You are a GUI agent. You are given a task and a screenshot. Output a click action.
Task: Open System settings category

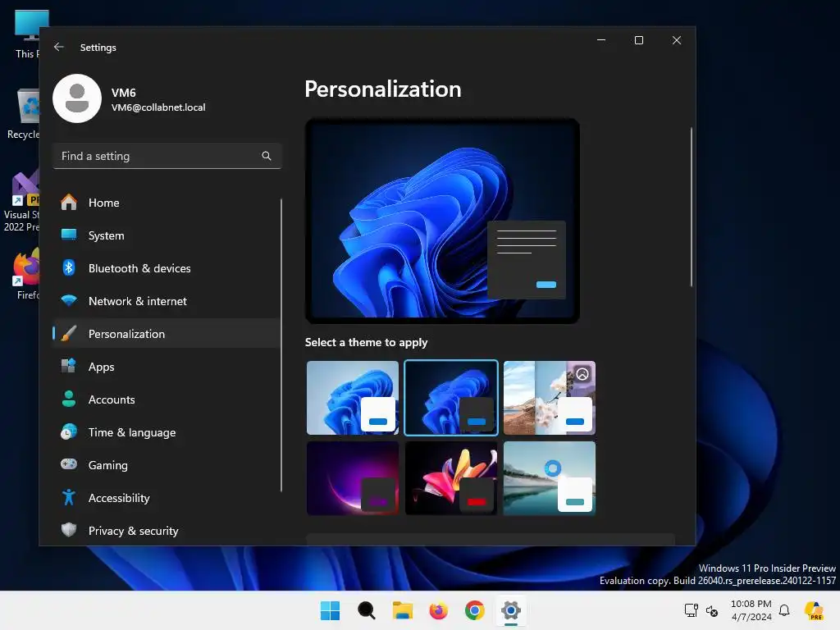click(x=167, y=235)
